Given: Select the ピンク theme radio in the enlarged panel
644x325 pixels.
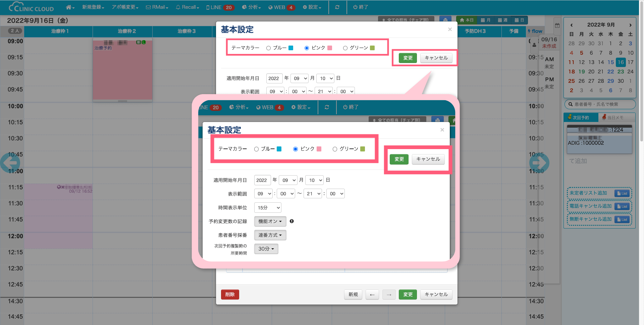Looking at the screenshot, I should pyautogui.click(x=296, y=149).
